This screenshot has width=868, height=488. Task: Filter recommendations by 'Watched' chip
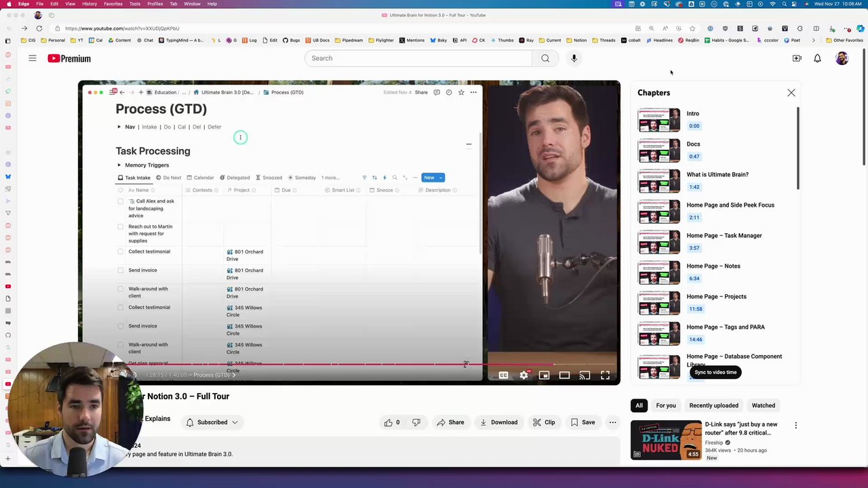pos(764,405)
